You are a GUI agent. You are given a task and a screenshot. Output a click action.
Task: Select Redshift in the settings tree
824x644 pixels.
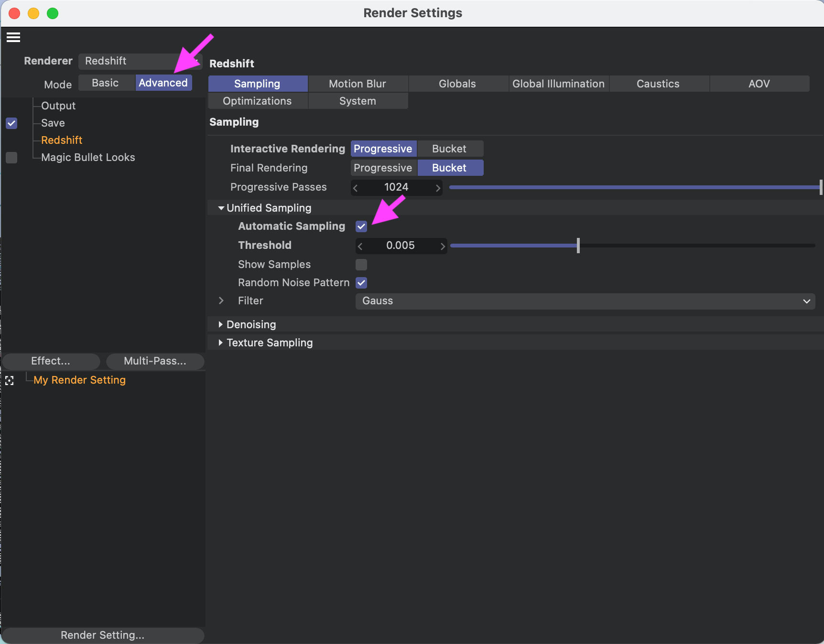(62, 140)
